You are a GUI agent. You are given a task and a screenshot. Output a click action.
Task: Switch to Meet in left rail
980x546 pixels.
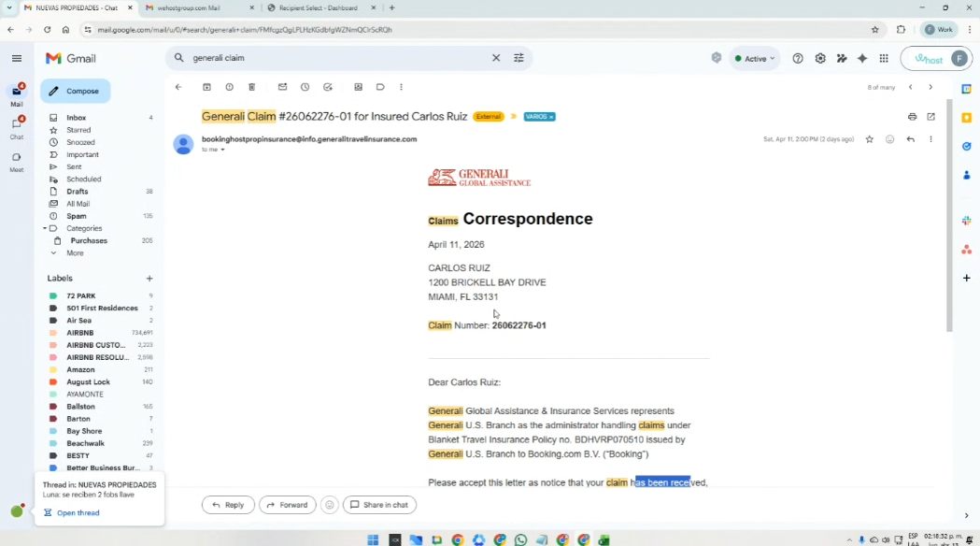(x=17, y=162)
